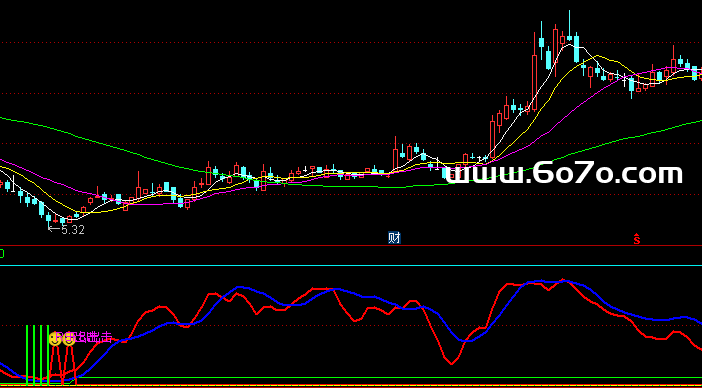Select the red oscillator line at its trough
This screenshot has height=388, width=702.
pos(452,363)
